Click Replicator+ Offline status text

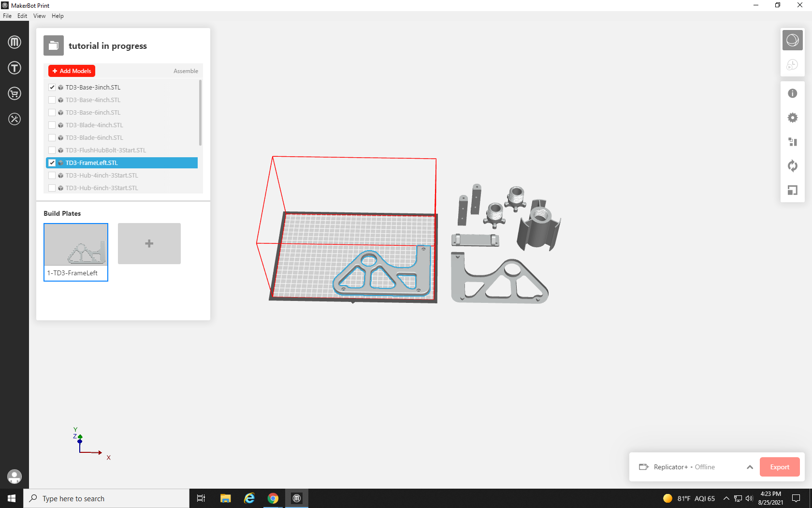pyautogui.click(x=684, y=467)
